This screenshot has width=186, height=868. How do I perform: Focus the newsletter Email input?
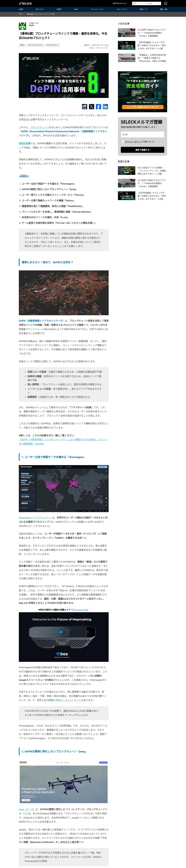pos(142,134)
